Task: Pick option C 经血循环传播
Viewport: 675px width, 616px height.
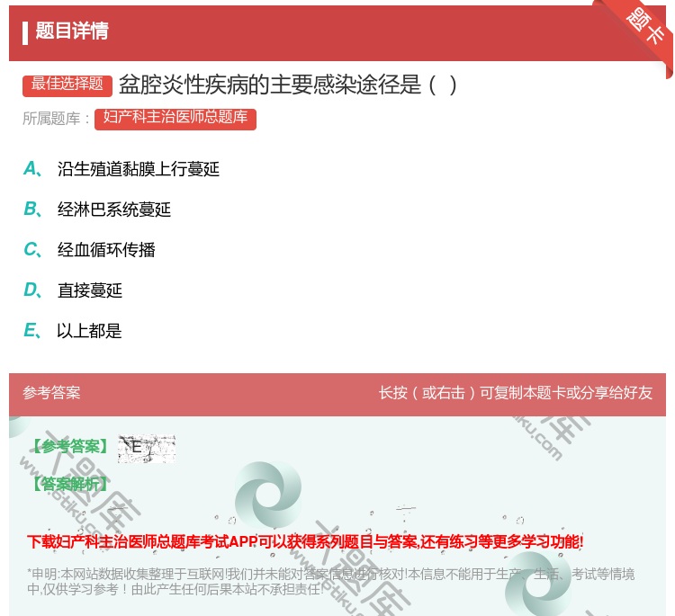Action: click(106, 250)
